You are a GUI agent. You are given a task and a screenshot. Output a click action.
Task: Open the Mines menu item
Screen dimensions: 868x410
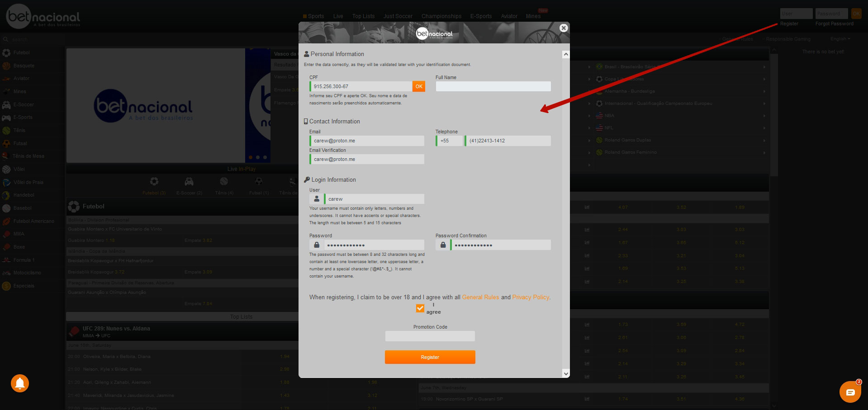coord(533,16)
